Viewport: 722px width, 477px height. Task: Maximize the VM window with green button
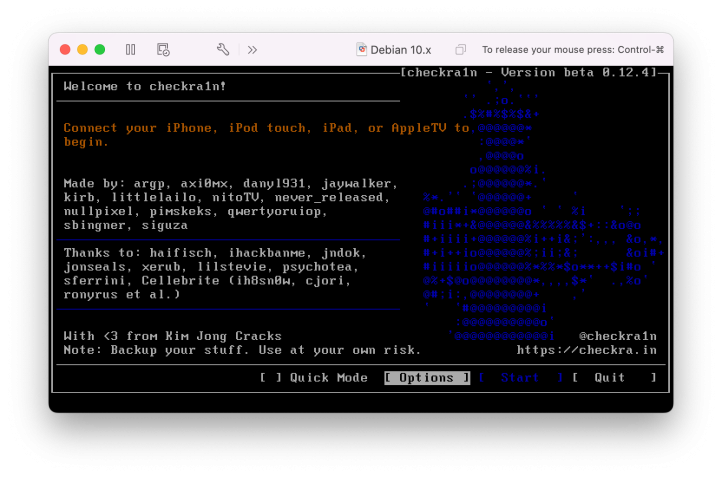[100, 50]
